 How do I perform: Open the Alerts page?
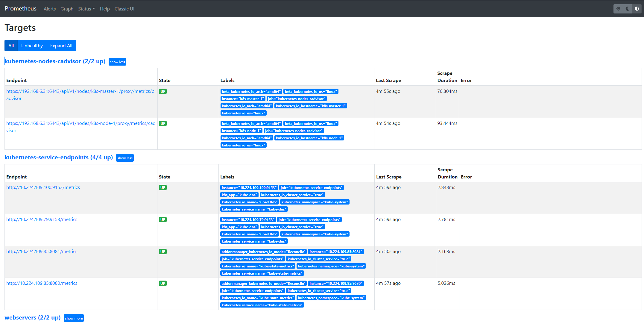click(x=50, y=9)
